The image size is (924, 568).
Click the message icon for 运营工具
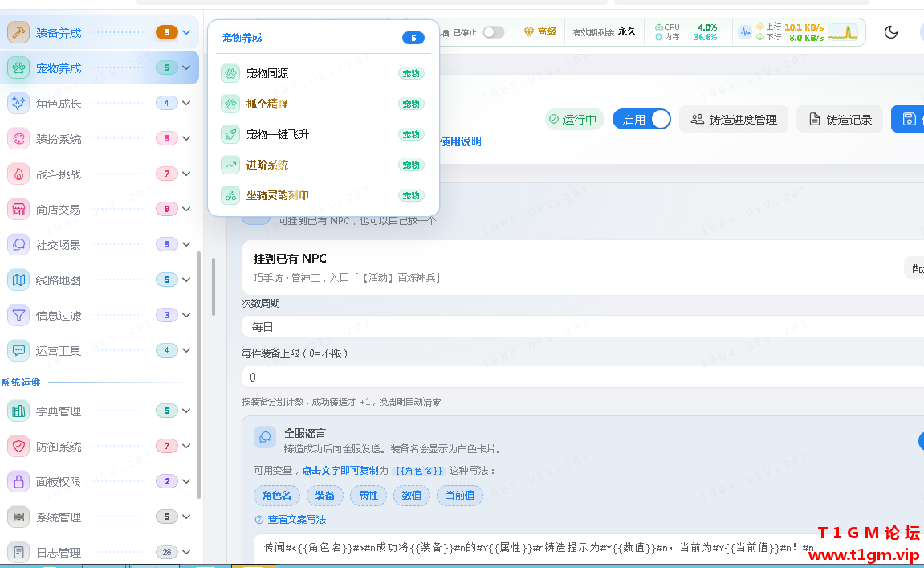point(18,350)
